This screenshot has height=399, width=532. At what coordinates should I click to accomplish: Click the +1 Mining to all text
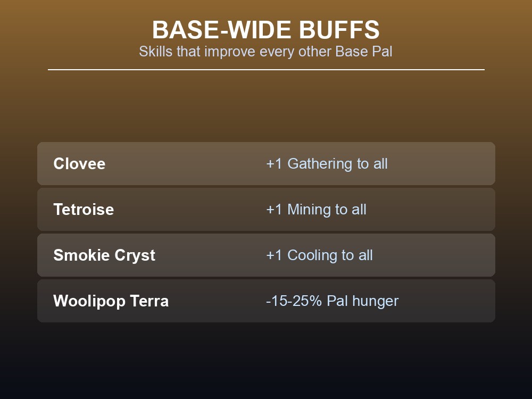316,209
